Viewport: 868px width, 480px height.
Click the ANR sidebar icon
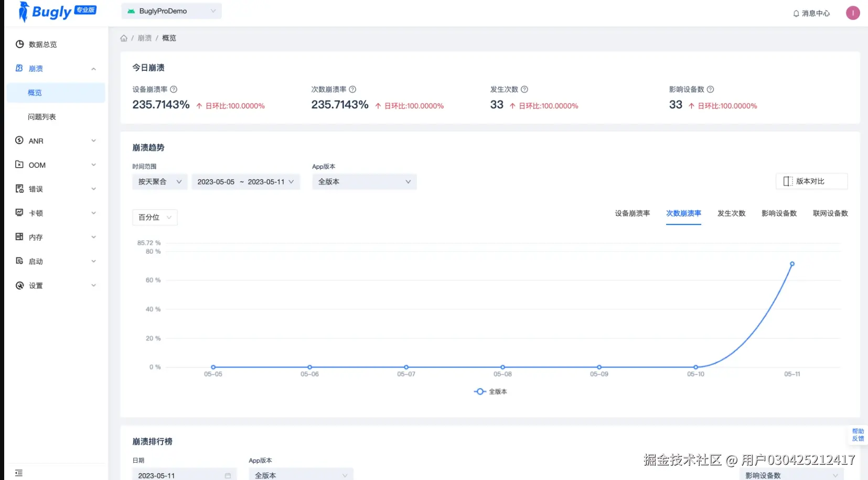coord(19,140)
